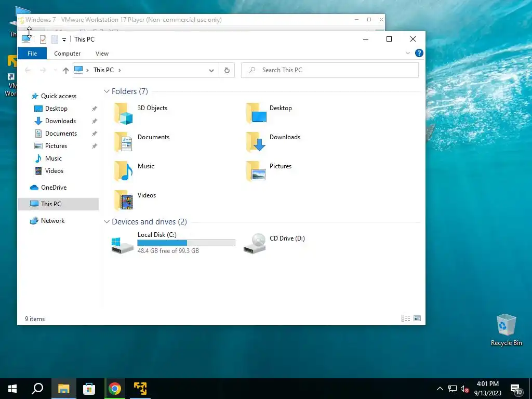532x399 pixels.
Task: Click File Explorer on the taskbar
Action: 63,389
